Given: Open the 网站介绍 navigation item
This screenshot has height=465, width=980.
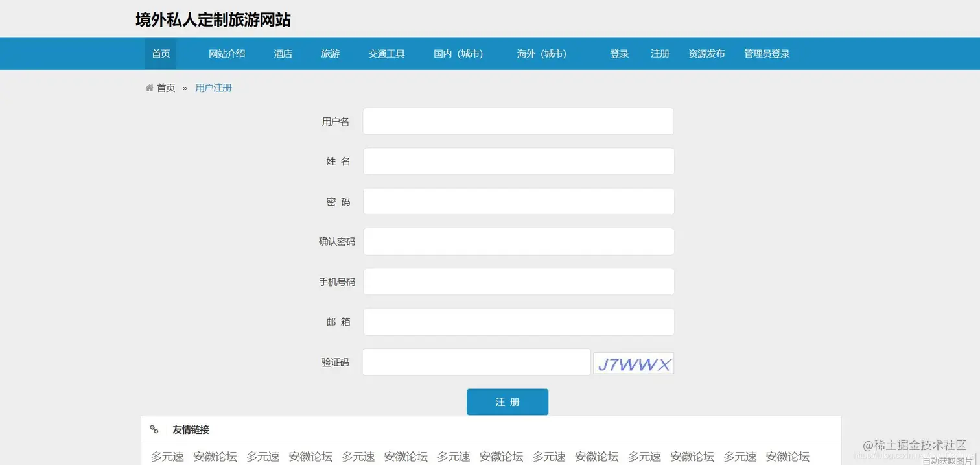Looking at the screenshot, I should coord(227,54).
